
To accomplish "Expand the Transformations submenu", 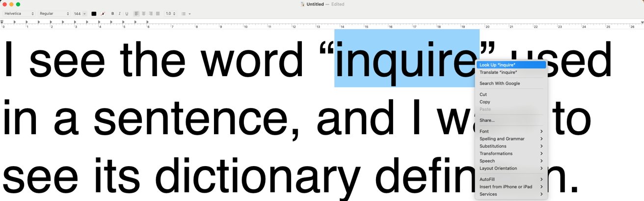I will 511,153.
